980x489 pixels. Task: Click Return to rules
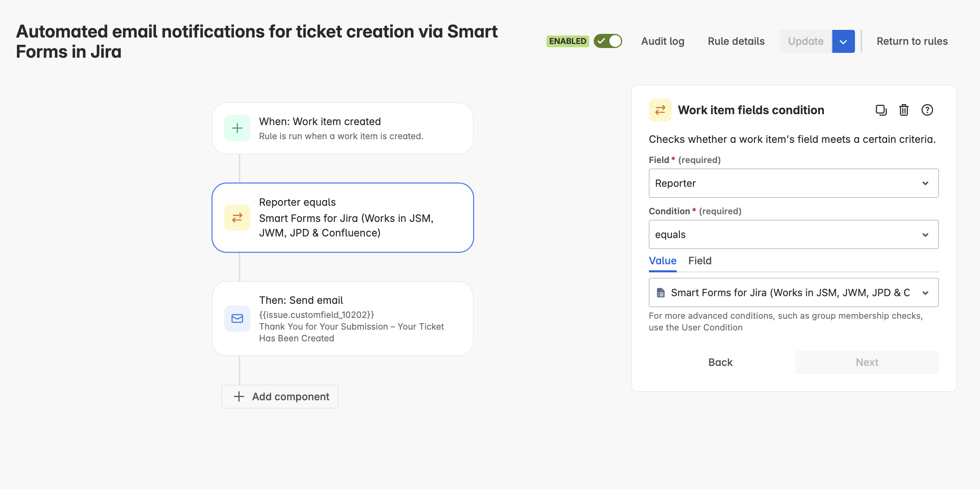[x=912, y=41]
